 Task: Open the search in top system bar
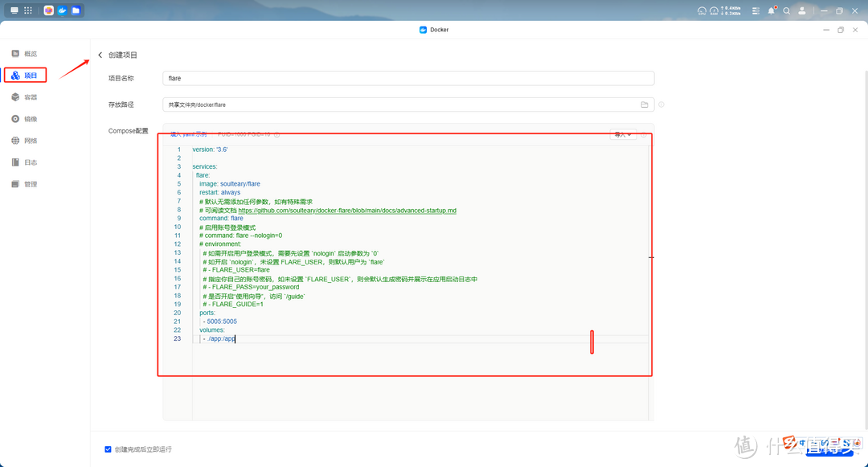click(x=787, y=11)
